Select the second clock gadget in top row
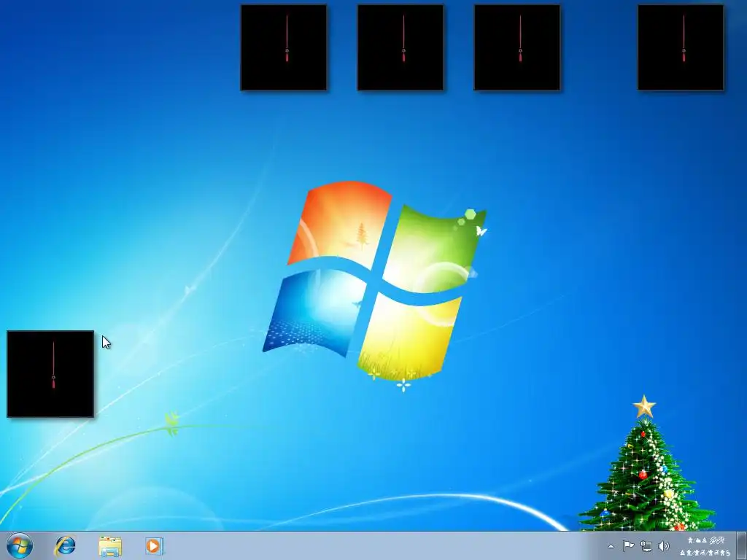Image resolution: width=747 pixels, height=560 pixels. pyautogui.click(x=400, y=47)
